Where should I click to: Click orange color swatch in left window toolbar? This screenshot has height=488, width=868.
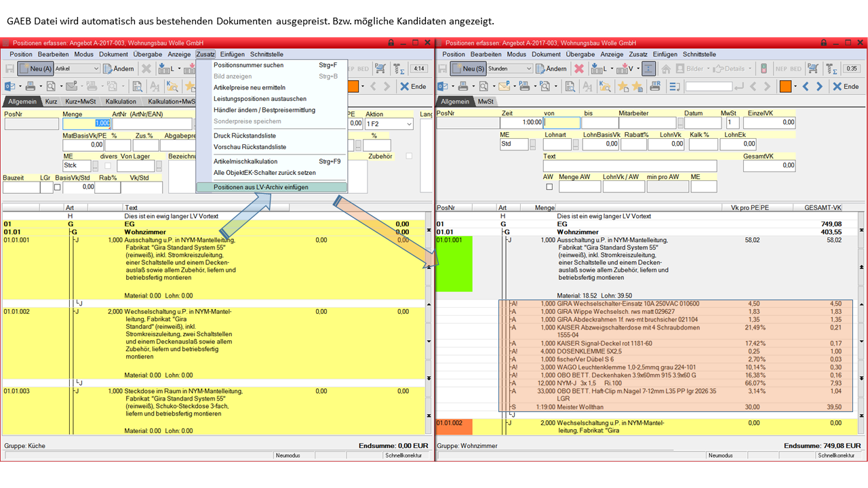(x=353, y=86)
